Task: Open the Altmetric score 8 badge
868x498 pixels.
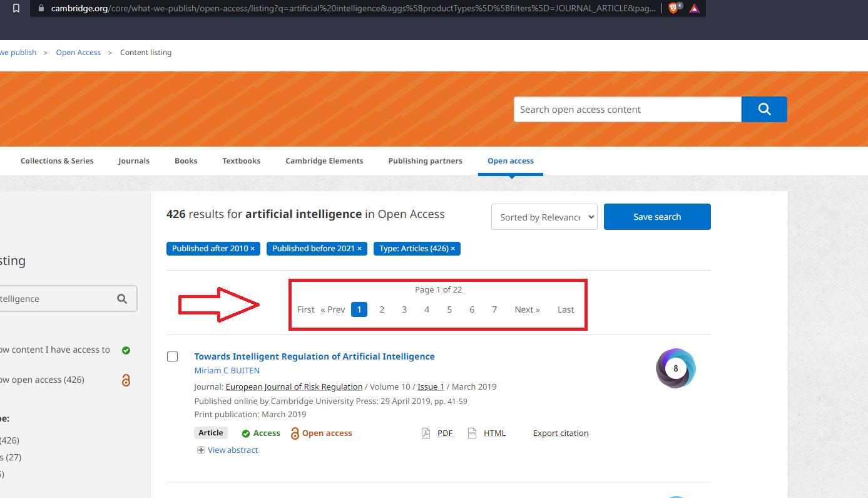Action: coord(676,368)
